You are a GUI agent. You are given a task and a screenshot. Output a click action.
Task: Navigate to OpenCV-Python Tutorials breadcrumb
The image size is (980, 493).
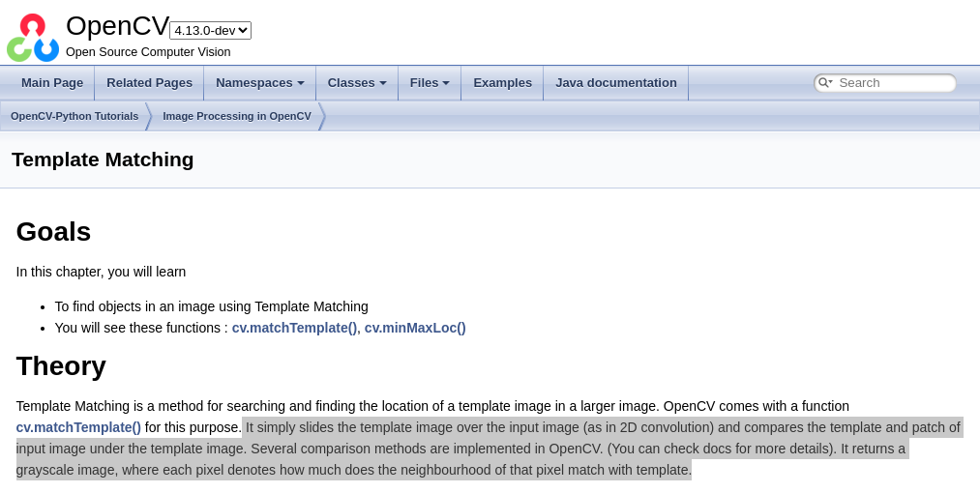point(74,116)
